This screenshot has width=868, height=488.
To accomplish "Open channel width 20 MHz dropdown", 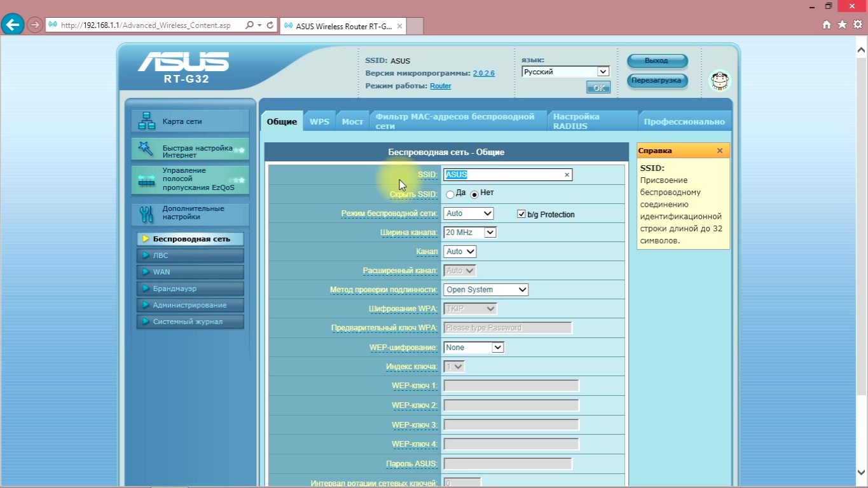I will tap(470, 233).
